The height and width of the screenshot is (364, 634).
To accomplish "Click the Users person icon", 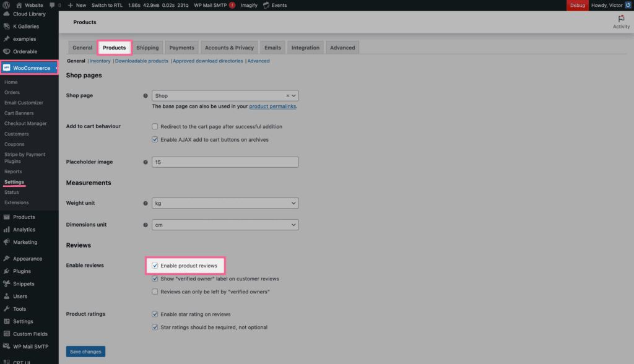I will (x=6, y=296).
